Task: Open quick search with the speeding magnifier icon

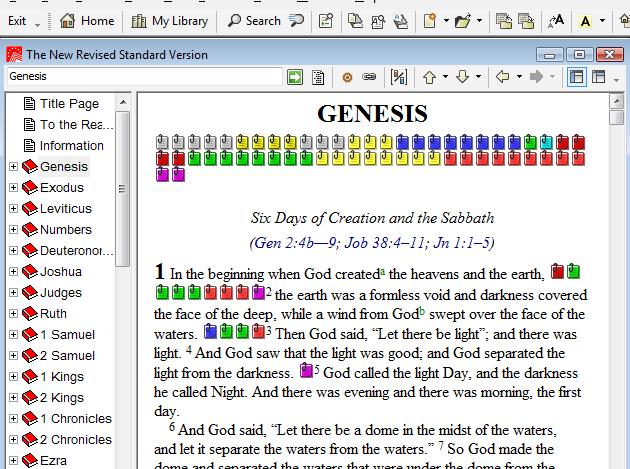Action: (297, 20)
